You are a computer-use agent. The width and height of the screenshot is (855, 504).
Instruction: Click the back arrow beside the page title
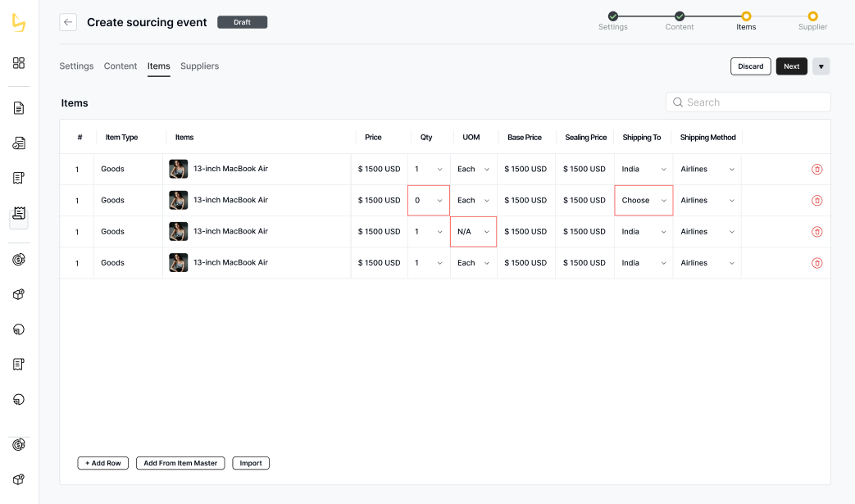pos(68,22)
